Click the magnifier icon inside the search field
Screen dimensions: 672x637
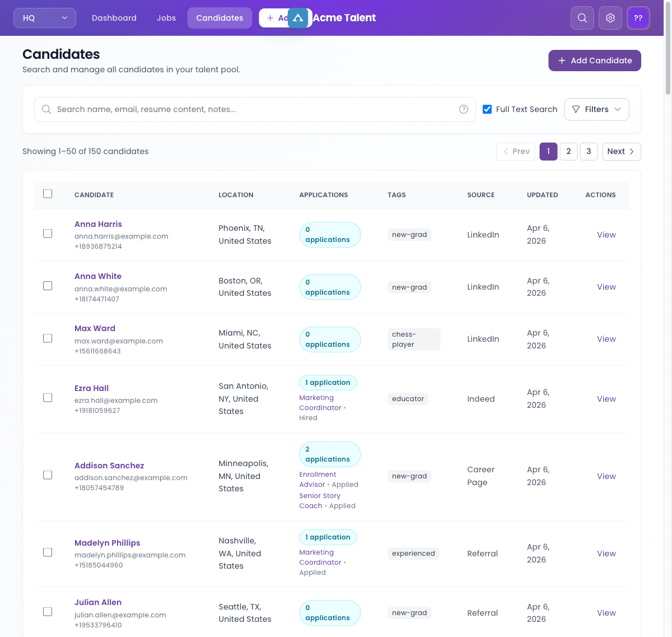[46, 109]
